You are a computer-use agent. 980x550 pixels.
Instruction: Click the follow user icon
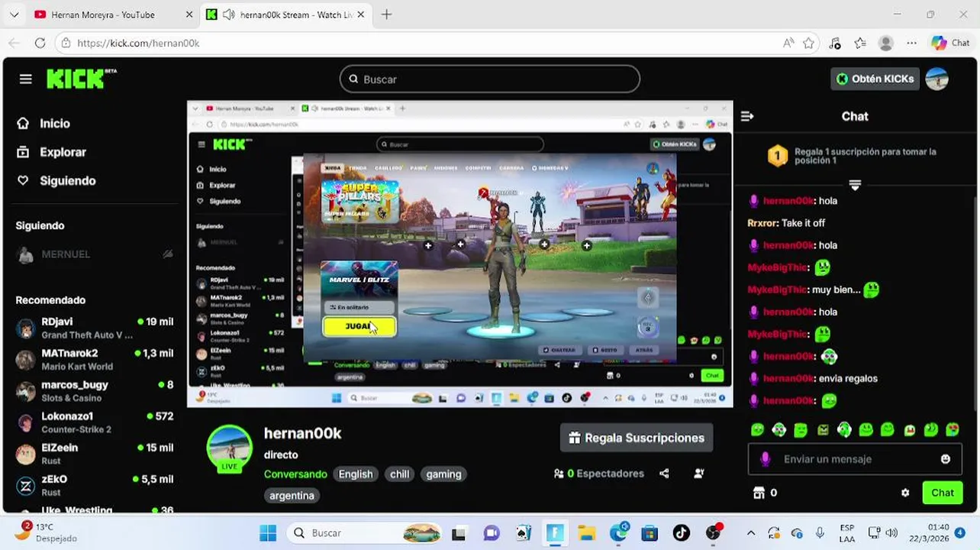[698, 474]
